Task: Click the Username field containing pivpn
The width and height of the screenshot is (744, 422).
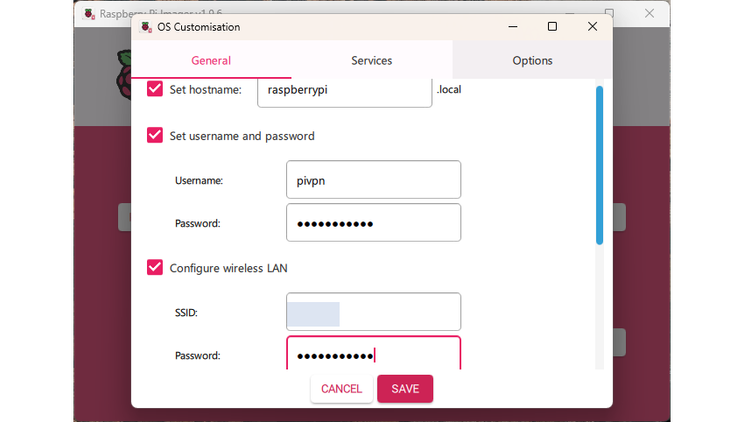Action: [x=373, y=179]
